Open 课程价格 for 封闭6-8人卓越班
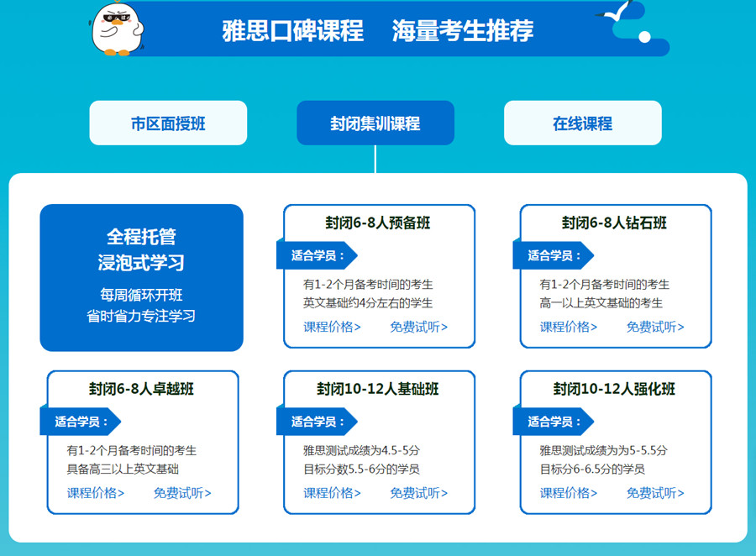 (96, 493)
